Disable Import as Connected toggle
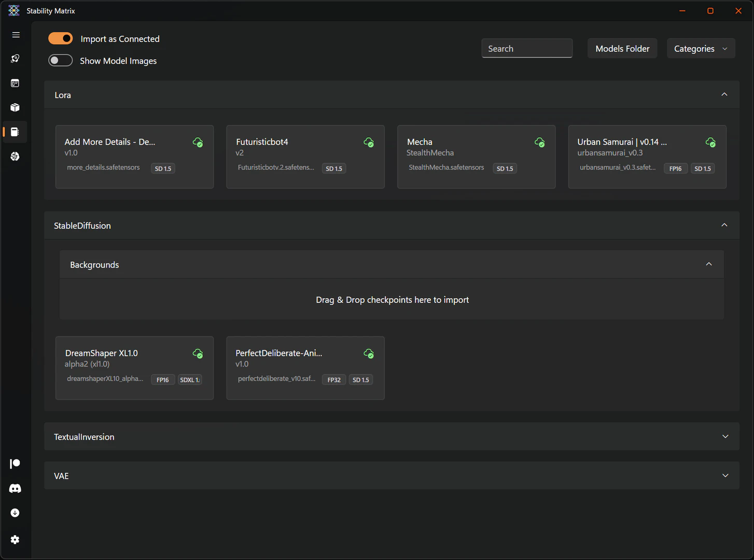This screenshot has width=754, height=560. click(x=61, y=38)
